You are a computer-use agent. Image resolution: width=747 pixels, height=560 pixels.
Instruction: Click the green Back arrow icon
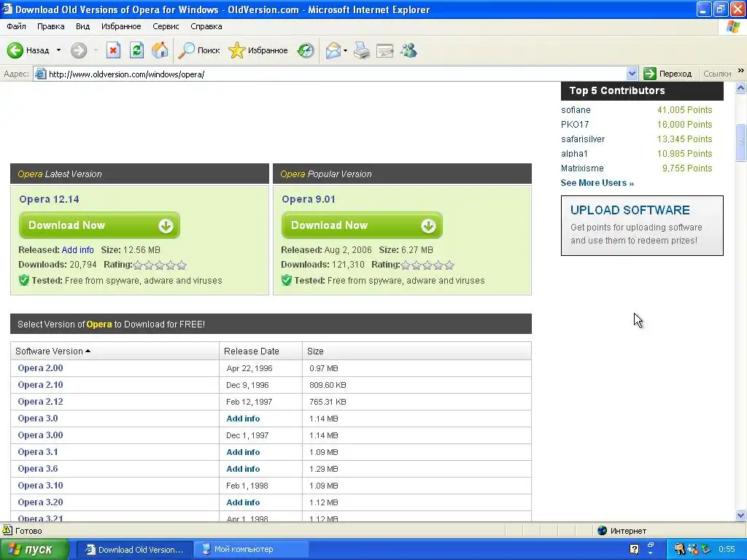tap(15, 50)
